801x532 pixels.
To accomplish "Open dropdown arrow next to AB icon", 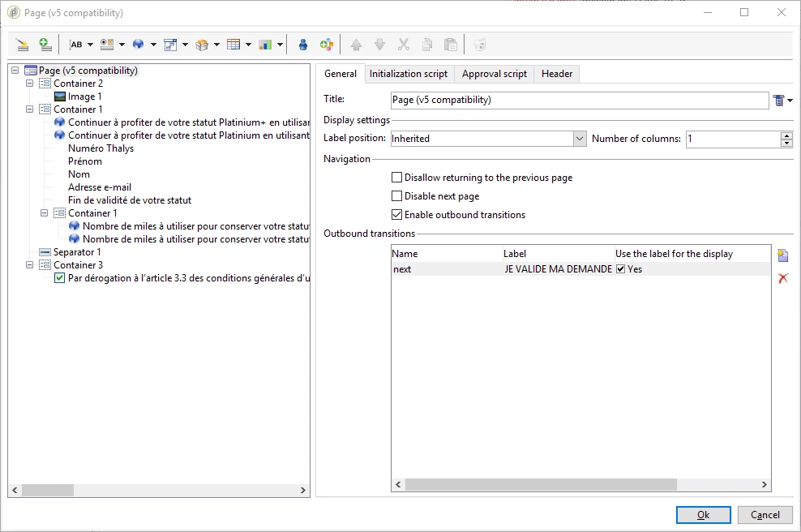I will (x=91, y=45).
